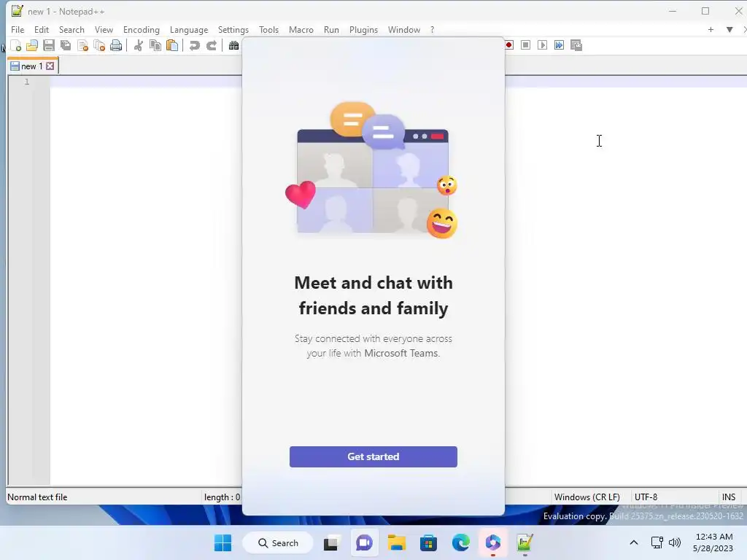Open the Window menu
The height and width of the screenshot is (560, 747).
(403, 29)
